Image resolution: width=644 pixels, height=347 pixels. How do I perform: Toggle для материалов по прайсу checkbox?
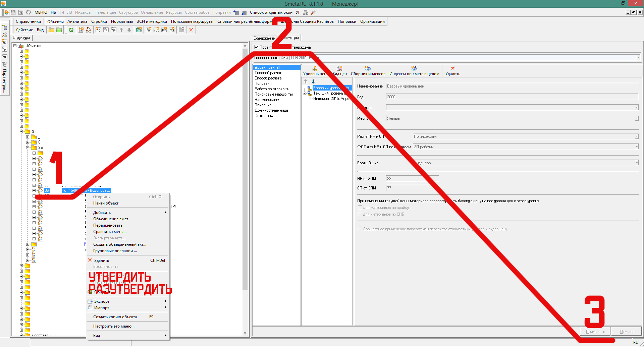pos(360,208)
